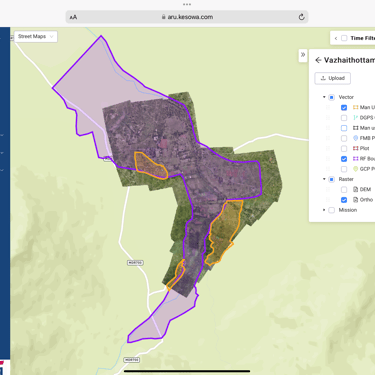Reload the page in the browser
This screenshot has width=375, height=375.
pyautogui.click(x=301, y=17)
